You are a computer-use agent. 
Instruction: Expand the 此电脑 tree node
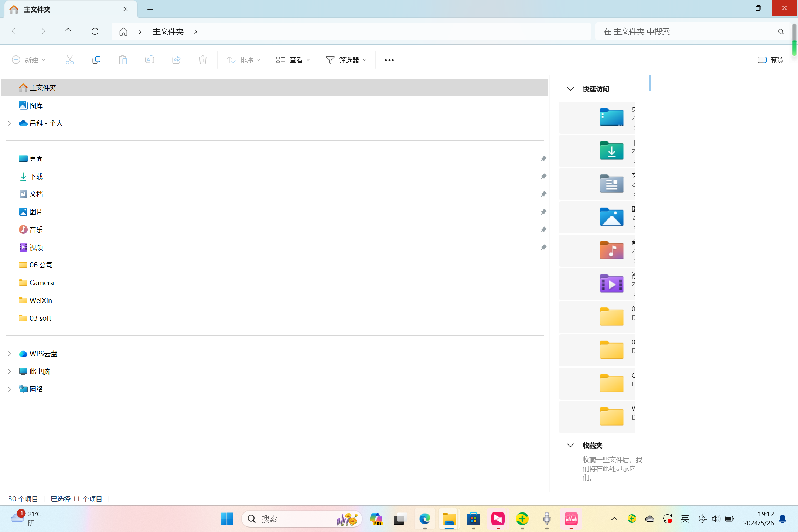10,371
